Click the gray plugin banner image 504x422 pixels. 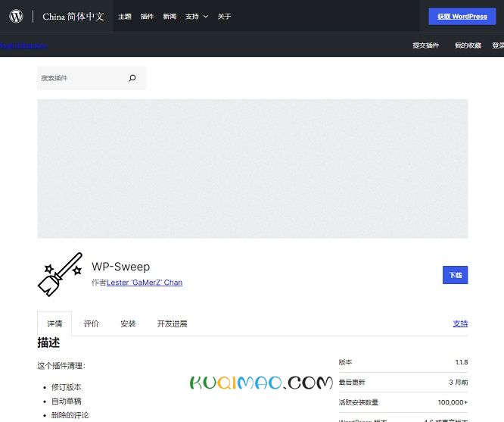(252, 168)
